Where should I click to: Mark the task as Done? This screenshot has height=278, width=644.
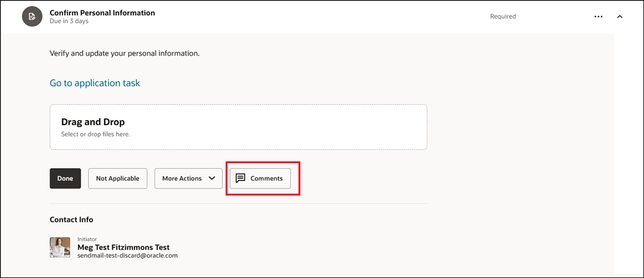(66, 179)
